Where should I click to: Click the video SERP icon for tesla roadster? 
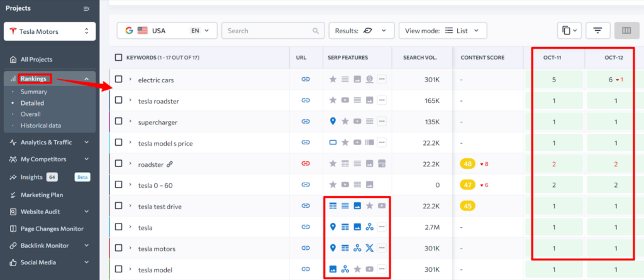coord(345,100)
